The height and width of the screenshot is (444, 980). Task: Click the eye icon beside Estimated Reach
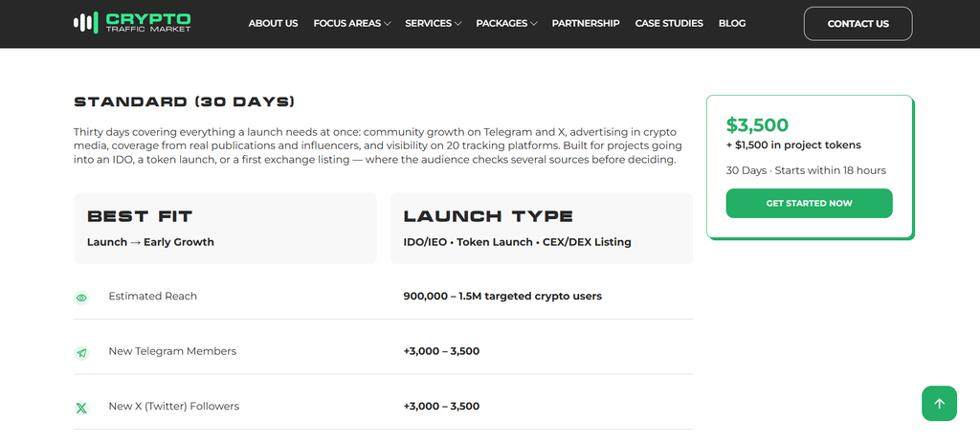click(x=81, y=298)
